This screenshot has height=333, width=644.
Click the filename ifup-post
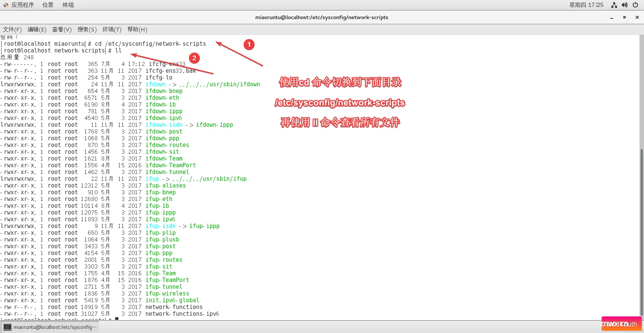click(160, 246)
